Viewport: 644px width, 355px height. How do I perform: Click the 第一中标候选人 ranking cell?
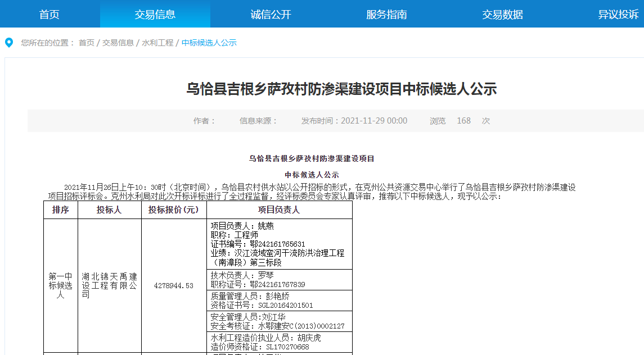[x=61, y=285]
